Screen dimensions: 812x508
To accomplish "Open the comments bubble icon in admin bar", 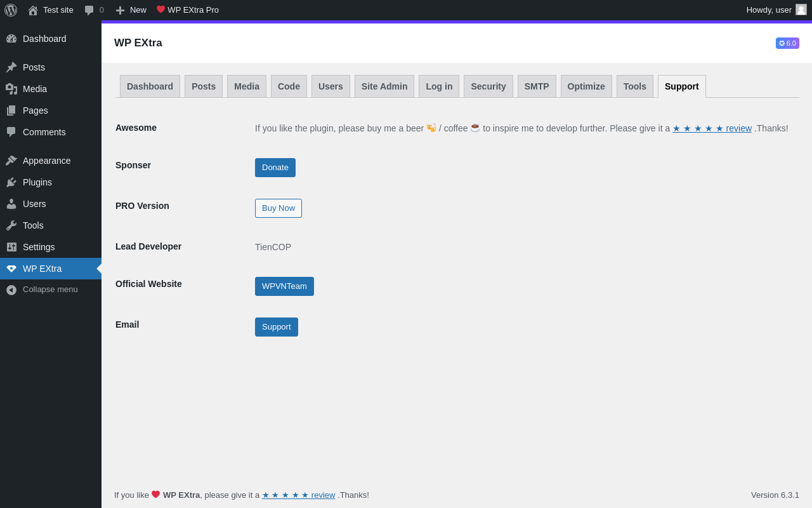I will pyautogui.click(x=89, y=10).
